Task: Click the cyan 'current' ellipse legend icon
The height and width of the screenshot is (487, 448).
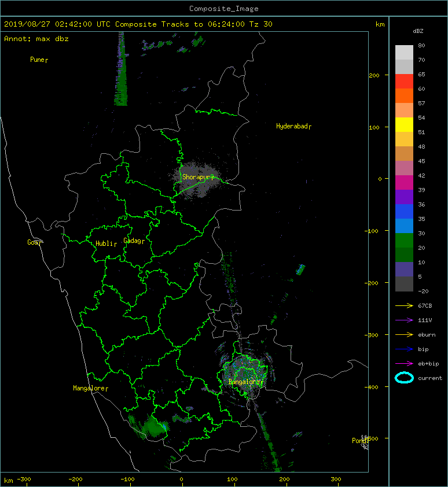Action: click(404, 378)
